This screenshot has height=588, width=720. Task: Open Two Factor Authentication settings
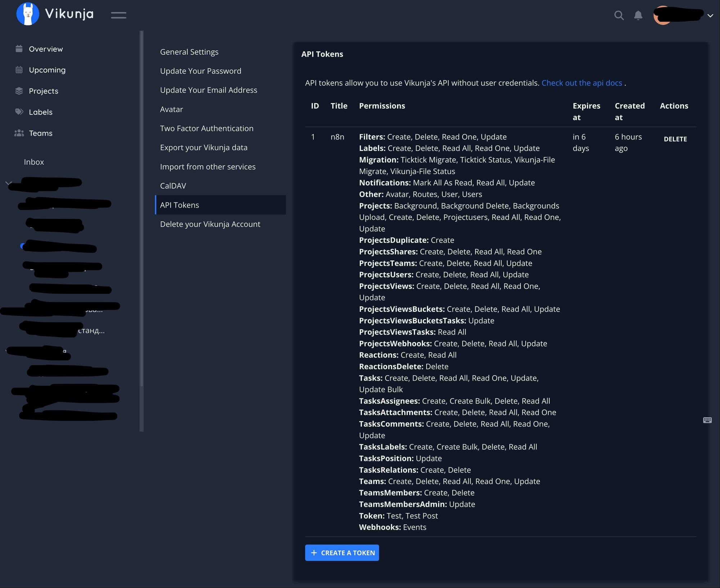coord(207,128)
